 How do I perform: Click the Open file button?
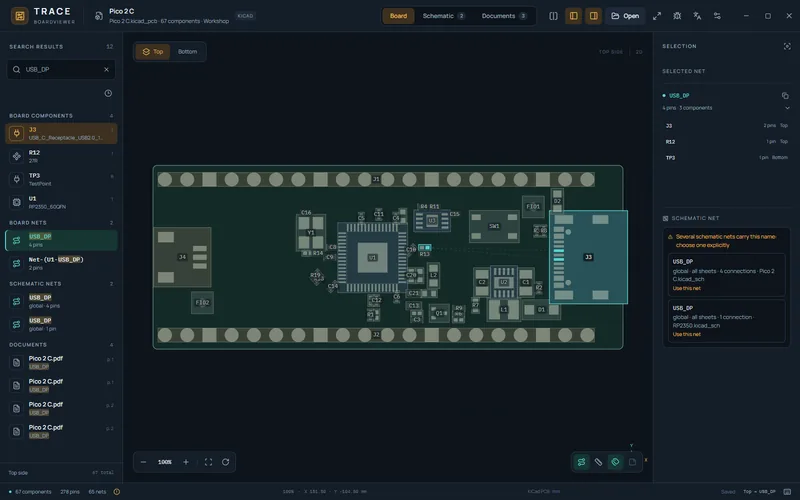[x=625, y=16]
